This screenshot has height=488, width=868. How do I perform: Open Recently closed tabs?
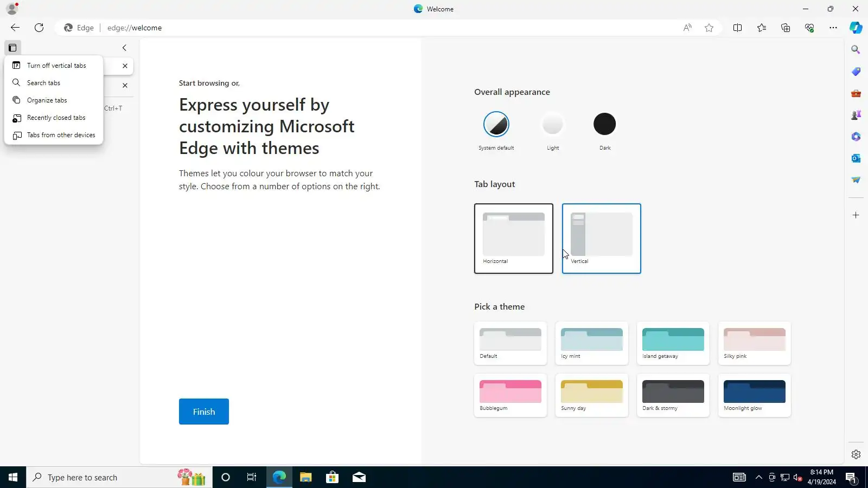(54, 118)
